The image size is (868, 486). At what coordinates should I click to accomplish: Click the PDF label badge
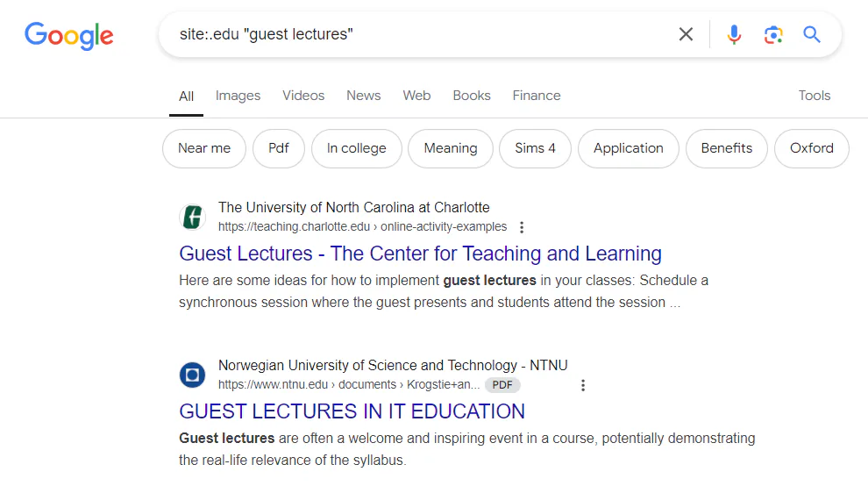pos(502,384)
